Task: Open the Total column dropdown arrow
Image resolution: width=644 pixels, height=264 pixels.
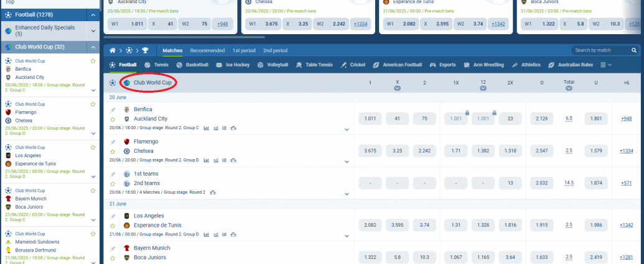Action: pos(569,88)
